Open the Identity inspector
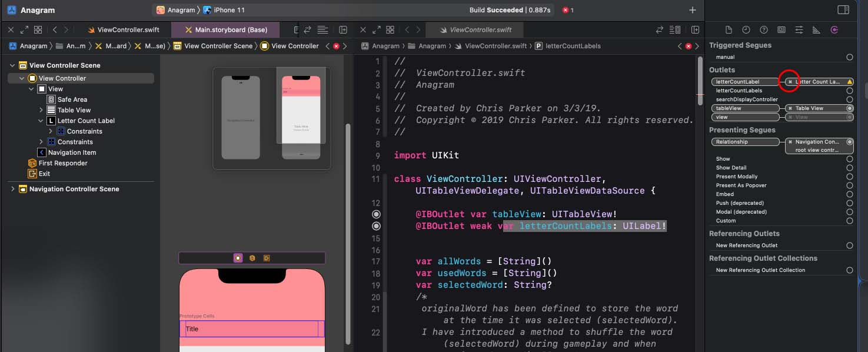 [x=781, y=29]
